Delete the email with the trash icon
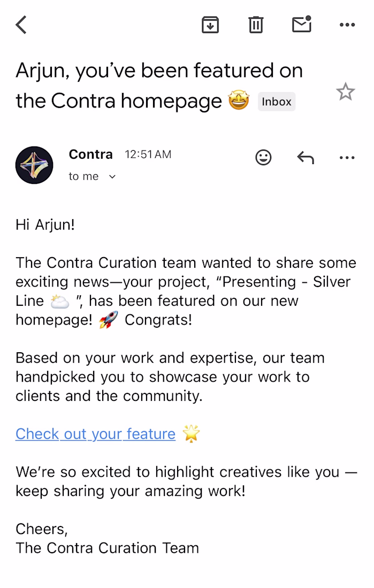This screenshot has height=588, width=374. (x=256, y=25)
